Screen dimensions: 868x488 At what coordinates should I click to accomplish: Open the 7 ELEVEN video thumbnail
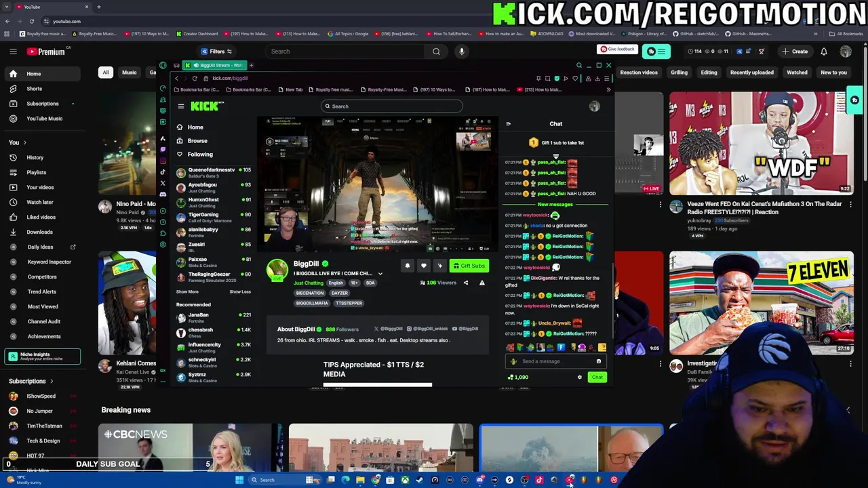[x=762, y=303]
